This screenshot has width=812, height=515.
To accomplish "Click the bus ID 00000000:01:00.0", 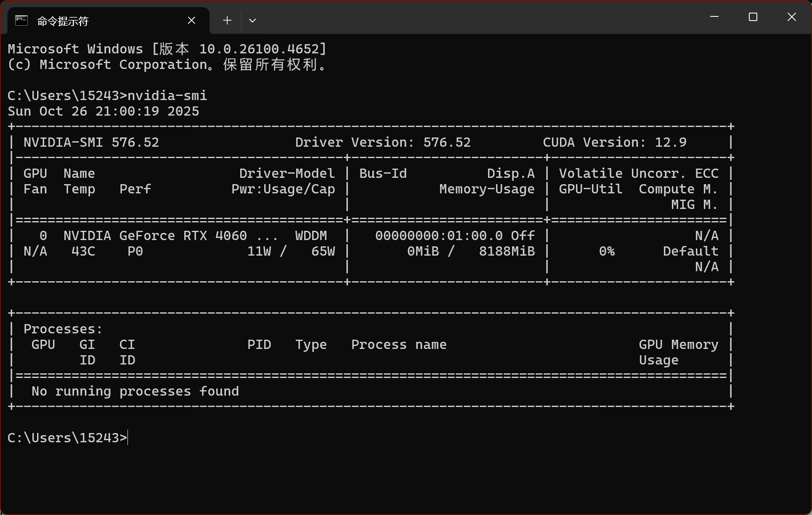I will coord(439,236).
